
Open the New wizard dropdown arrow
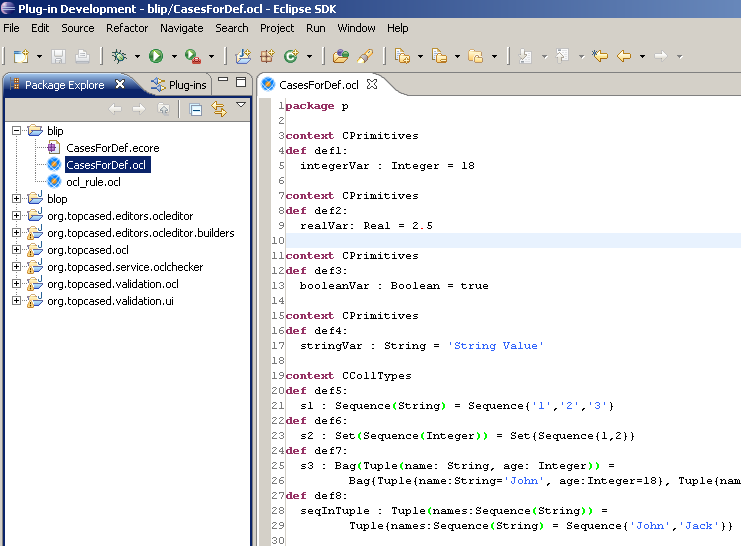click(39, 57)
